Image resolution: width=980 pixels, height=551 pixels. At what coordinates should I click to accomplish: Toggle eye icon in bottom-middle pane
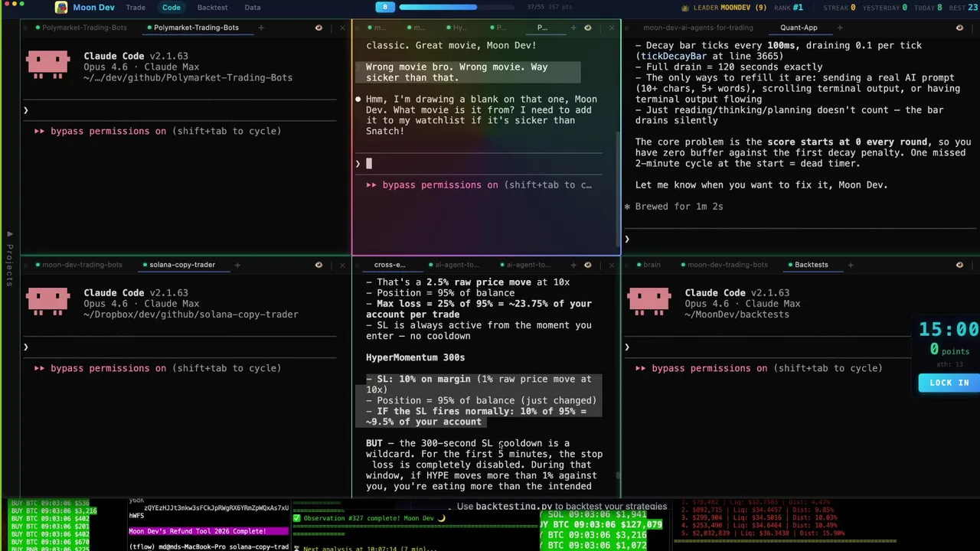coord(587,265)
